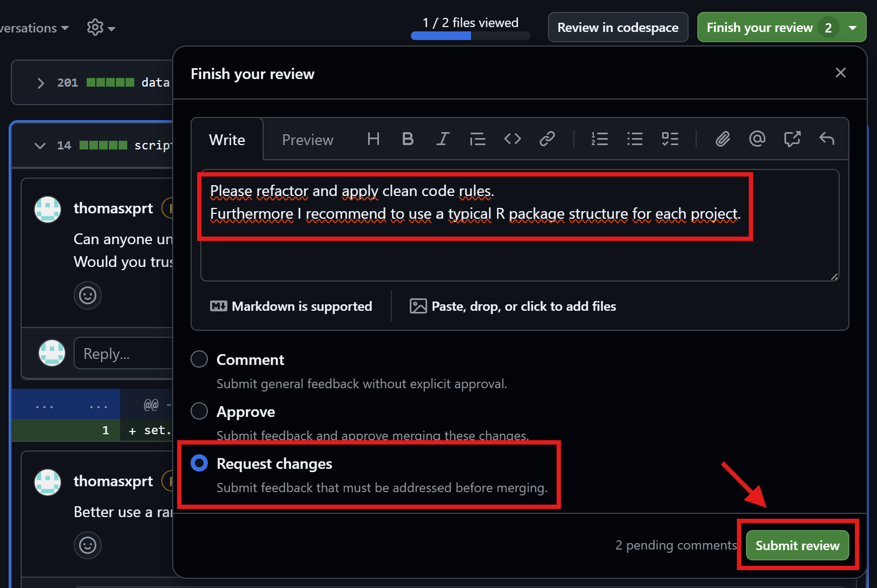
Task: Select the Comment radio option
Action: [199, 359]
